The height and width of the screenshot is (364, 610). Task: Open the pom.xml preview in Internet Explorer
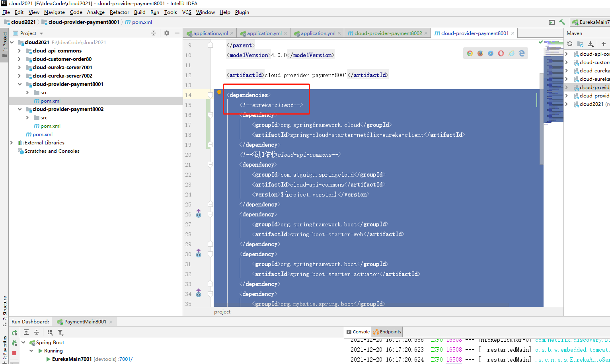(x=511, y=53)
